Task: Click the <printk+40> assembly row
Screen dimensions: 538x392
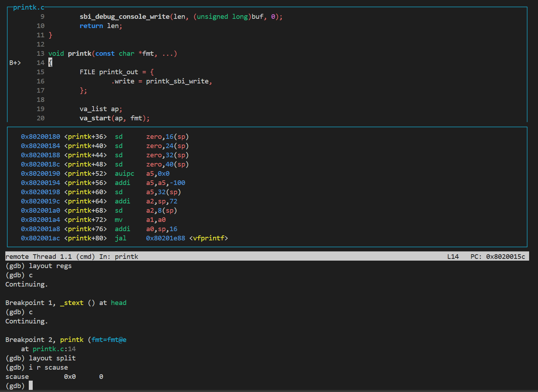Action: tap(105, 146)
